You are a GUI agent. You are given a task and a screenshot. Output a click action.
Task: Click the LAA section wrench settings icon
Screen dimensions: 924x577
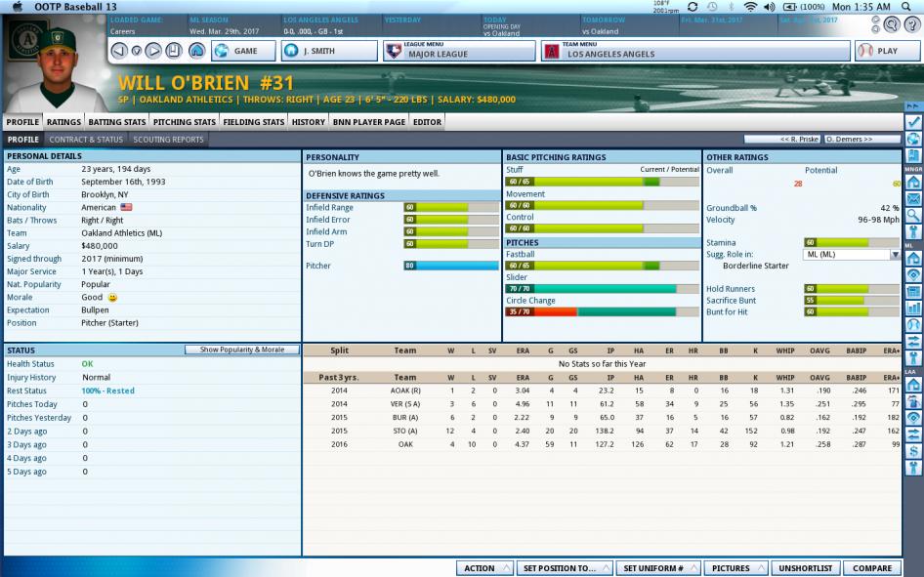pyautogui.click(x=913, y=468)
